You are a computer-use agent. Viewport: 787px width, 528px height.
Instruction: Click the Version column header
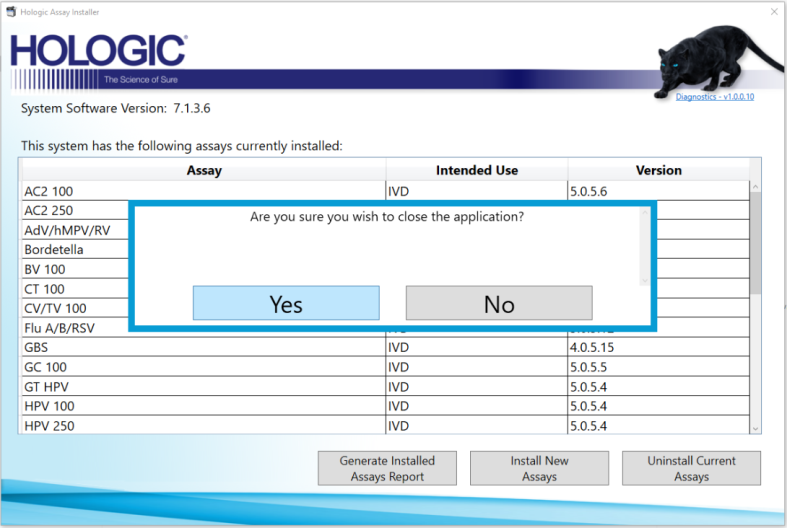[658, 170]
